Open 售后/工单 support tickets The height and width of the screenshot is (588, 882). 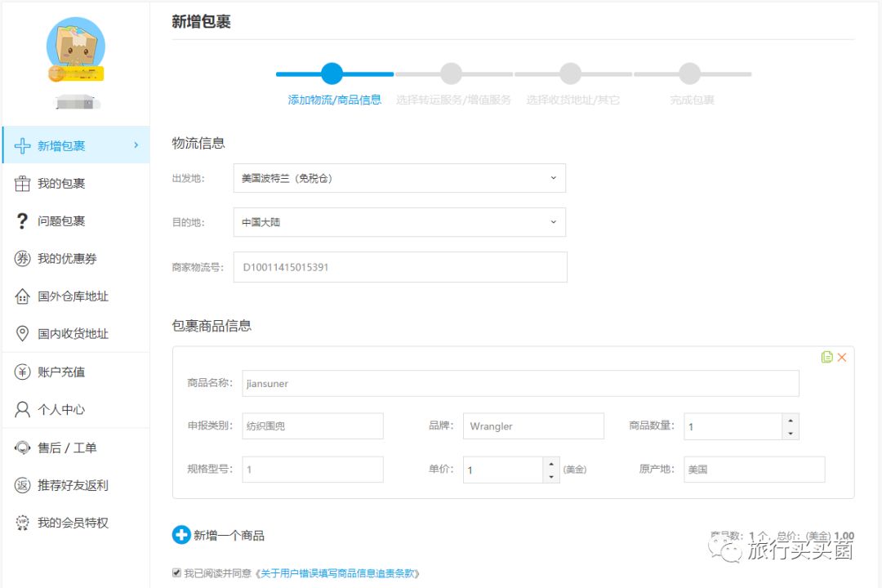click(x=60, y=447)
